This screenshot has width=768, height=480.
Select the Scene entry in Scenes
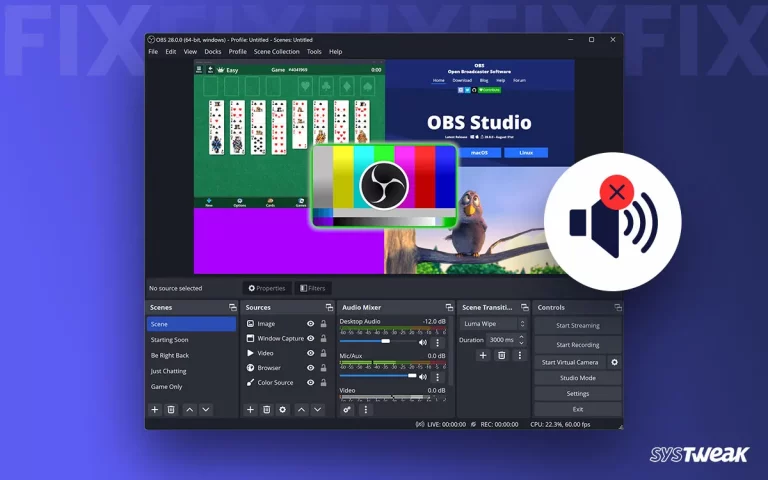tap(191, 324)
